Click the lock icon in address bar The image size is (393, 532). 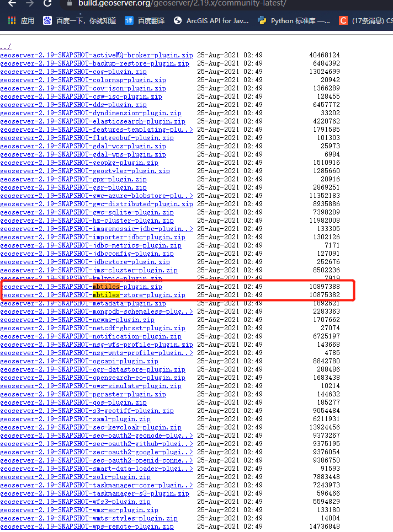70,3
